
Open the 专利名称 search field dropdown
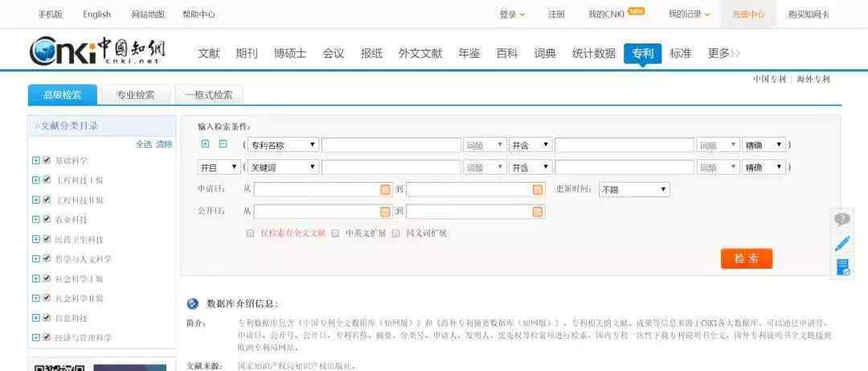283,145
